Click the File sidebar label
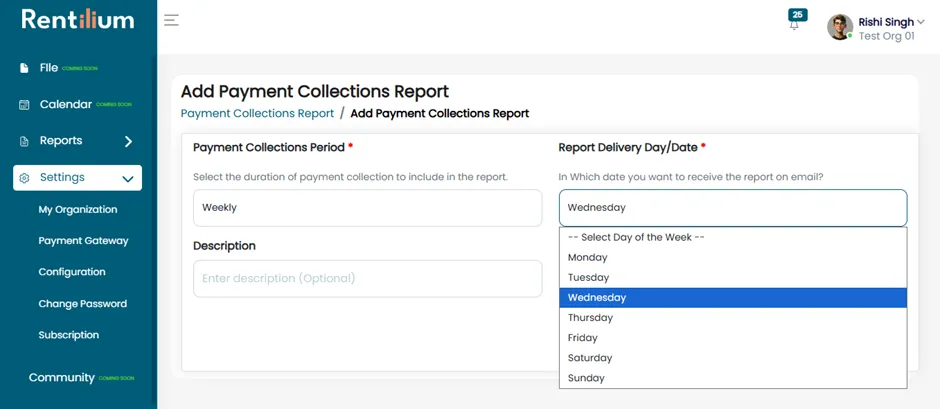940x409 pixels. pyautogui.click(x=49, y=68)
